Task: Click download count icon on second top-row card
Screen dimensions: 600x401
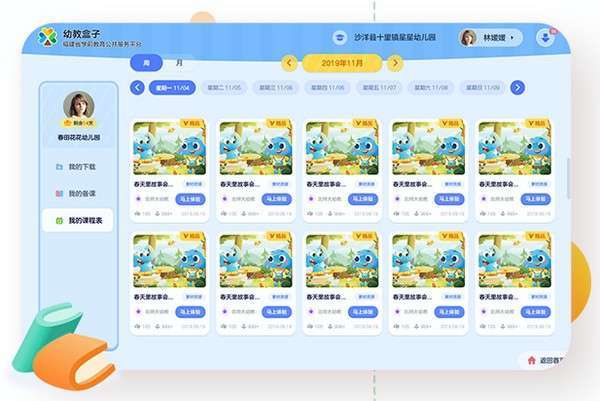Action: click(x=243, y=214)
